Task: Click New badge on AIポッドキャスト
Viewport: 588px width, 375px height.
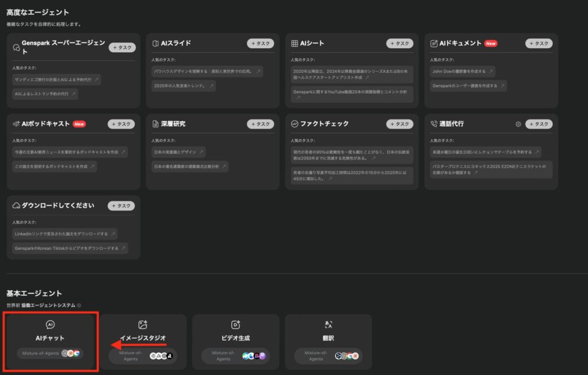Action: tap(79, 124)
